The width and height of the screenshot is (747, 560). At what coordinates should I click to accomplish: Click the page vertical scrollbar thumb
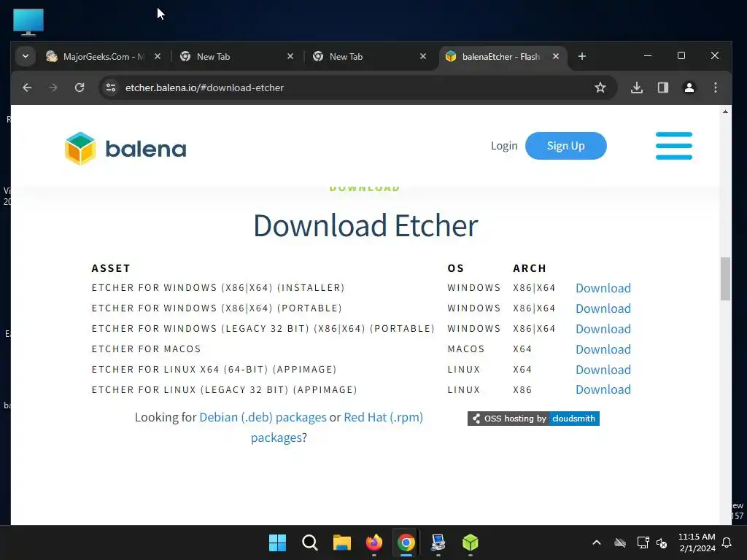click(x=725, y=279)
